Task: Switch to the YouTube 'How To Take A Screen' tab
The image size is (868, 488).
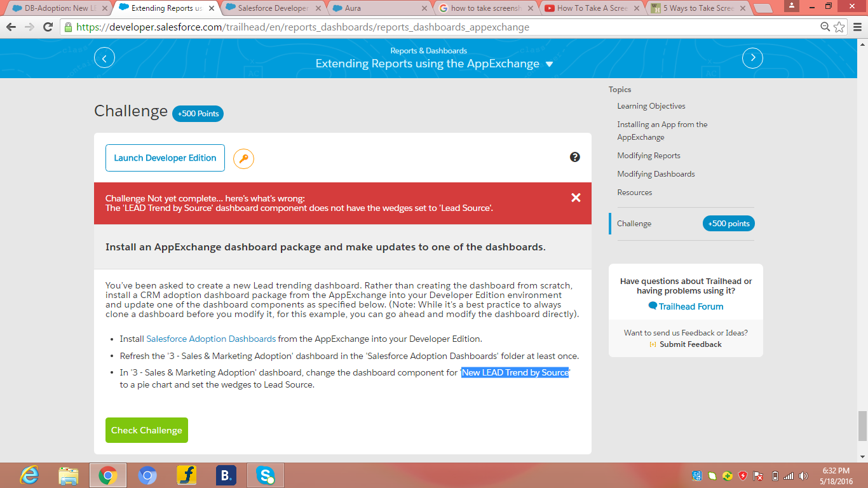Action: click(592, 8)
